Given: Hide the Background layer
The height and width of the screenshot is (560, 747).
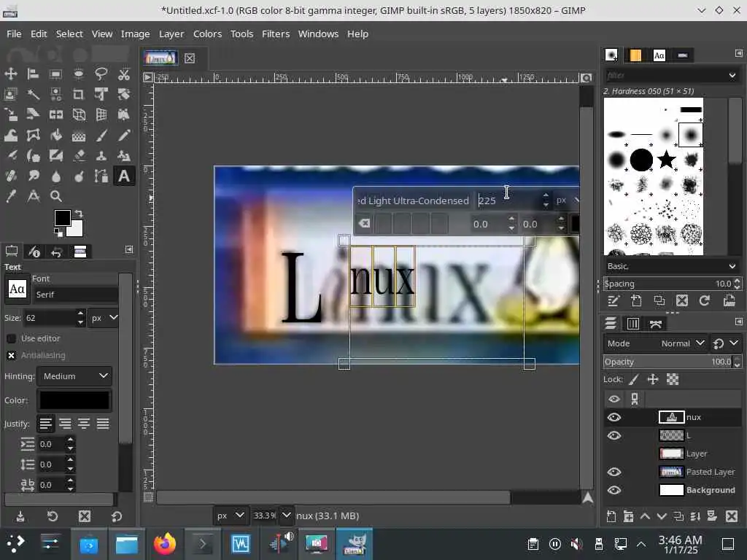Looking at the screenshot, I should tap(614, 490).
